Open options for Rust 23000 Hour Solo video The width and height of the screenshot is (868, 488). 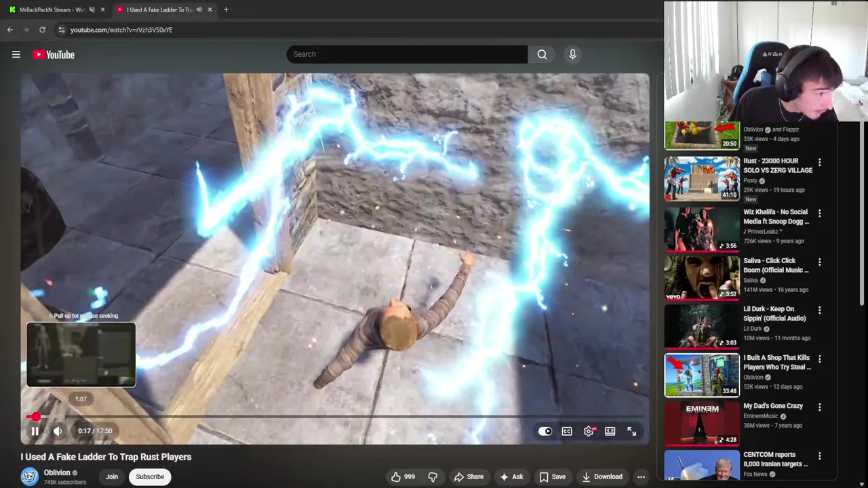[819, 163]
